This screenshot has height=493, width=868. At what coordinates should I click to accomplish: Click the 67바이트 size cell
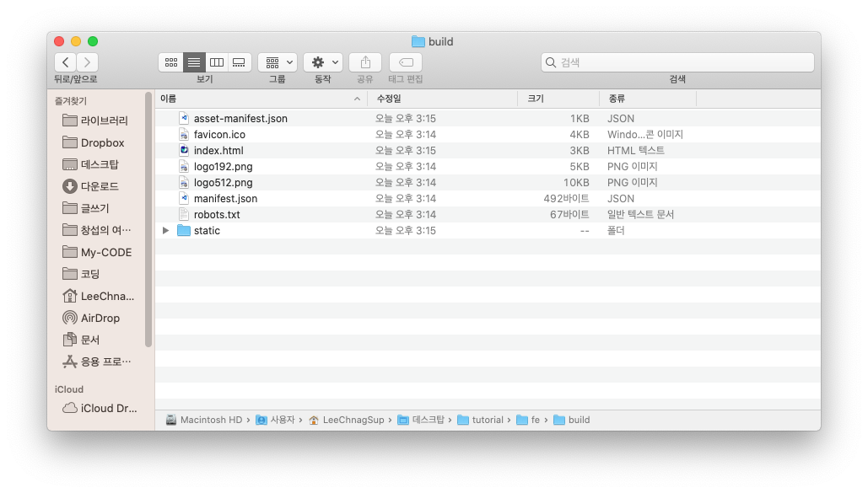(x=569, y=215)
